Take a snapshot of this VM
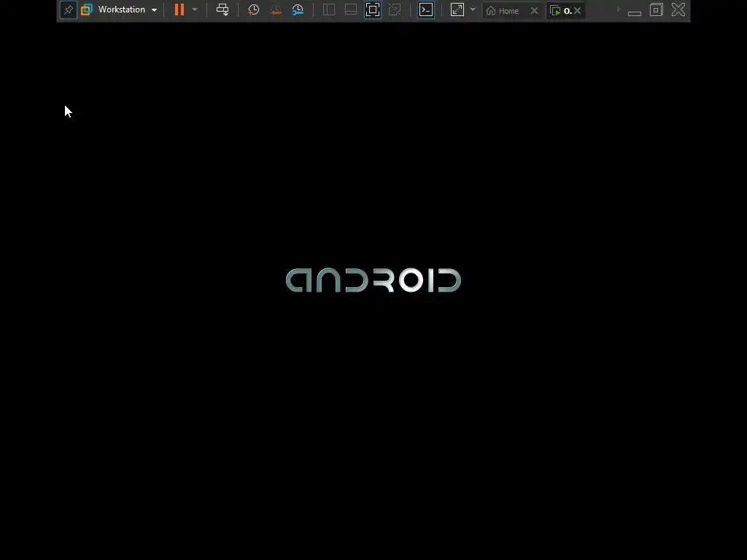The image size is (747, 560). (253, 9)
